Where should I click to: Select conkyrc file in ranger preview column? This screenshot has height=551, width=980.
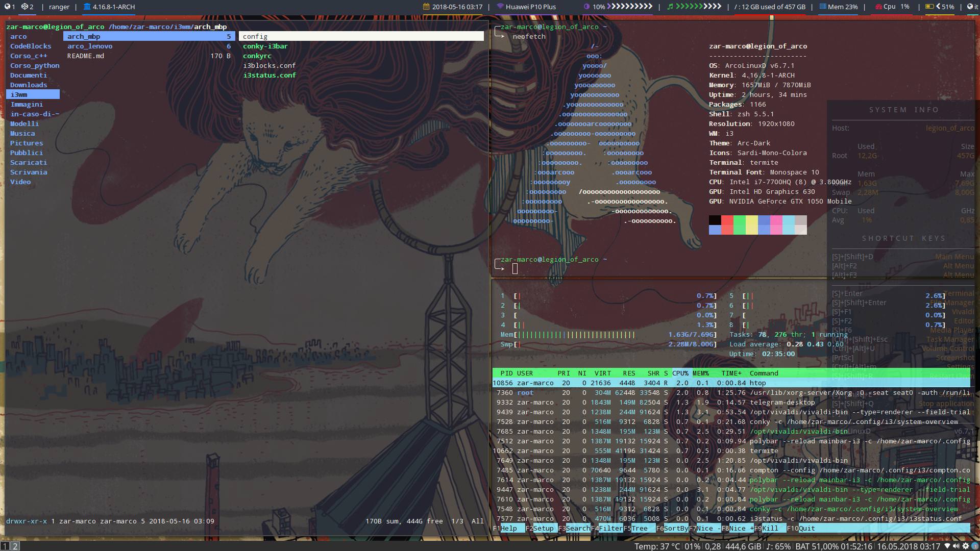257,56
